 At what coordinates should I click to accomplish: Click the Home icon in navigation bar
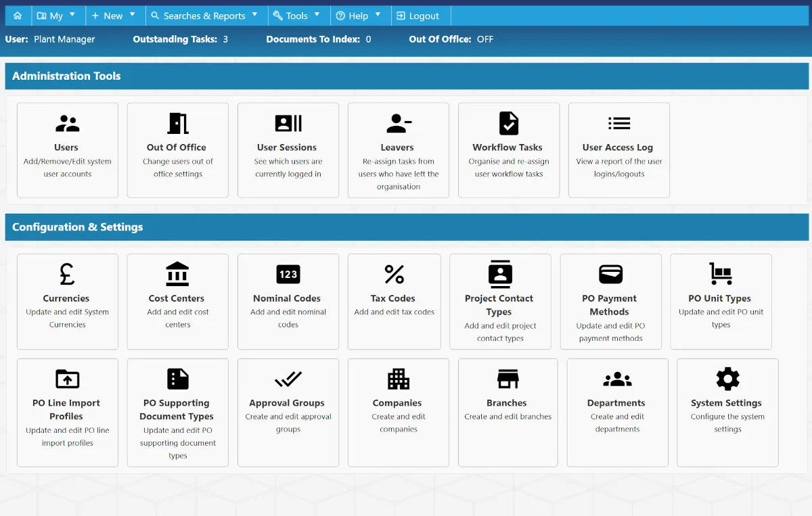[x=18, y=16]
